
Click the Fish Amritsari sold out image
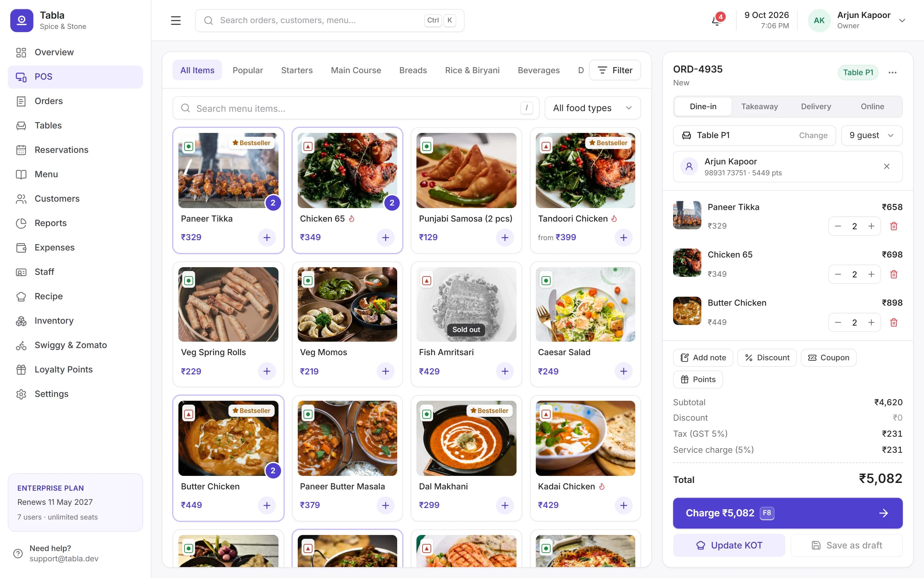pos(466,304)
